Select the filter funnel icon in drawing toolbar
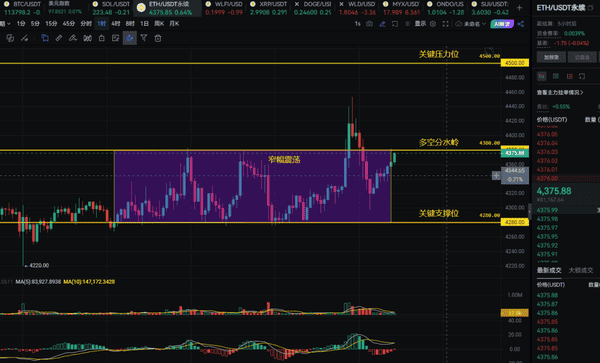 click(144, 38)
